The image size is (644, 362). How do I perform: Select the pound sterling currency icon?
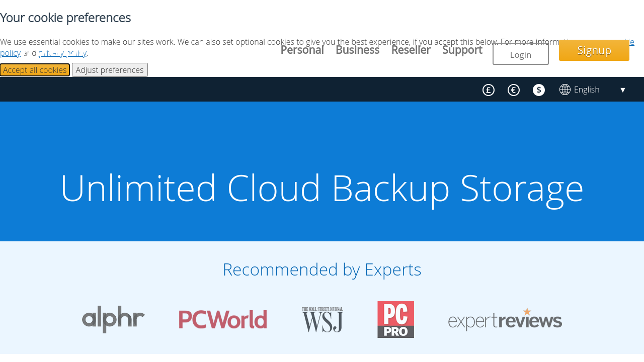(x=488, y=90)
